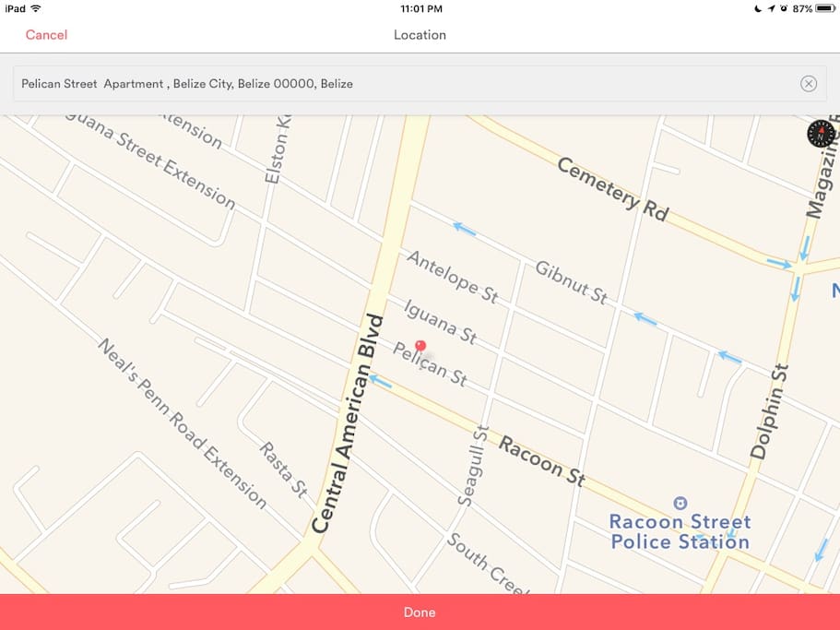Tap the Cemetery Rd label on the map
The height and width of the screenshot is (630, 840).
pos(613,189)
